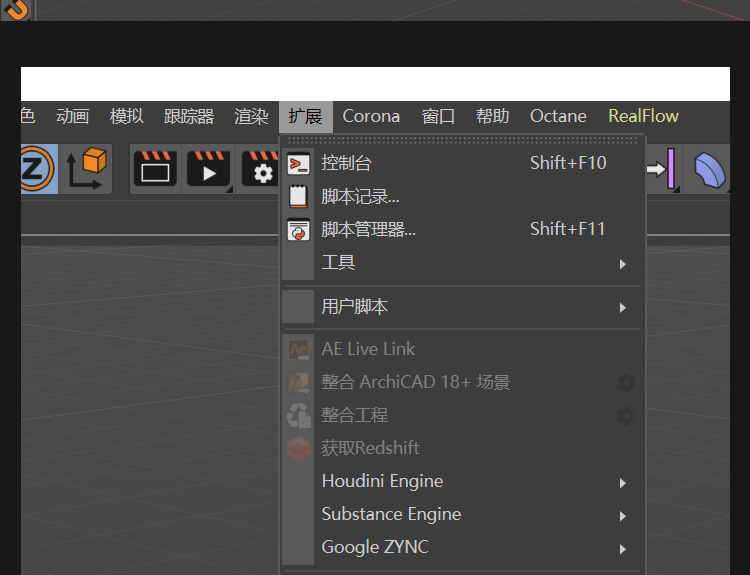
Task: Toggle the Z axis lock button
Action: pos(38,168)
